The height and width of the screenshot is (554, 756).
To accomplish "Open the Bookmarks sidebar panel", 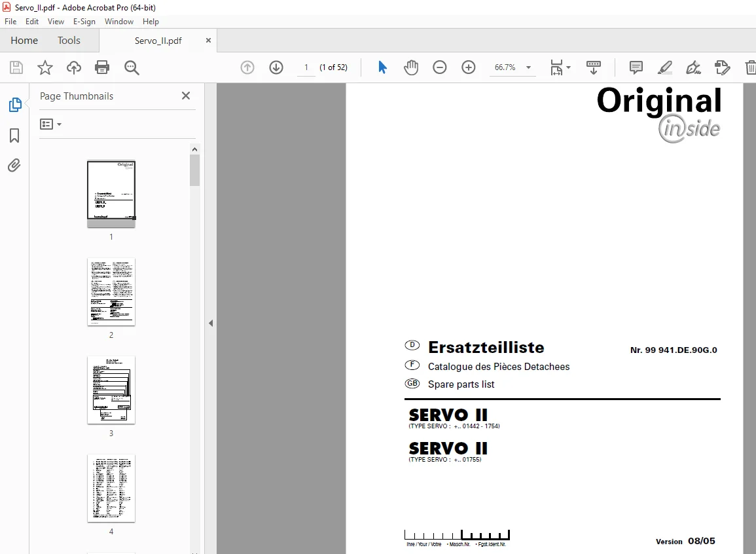I will tap(14, 136).
